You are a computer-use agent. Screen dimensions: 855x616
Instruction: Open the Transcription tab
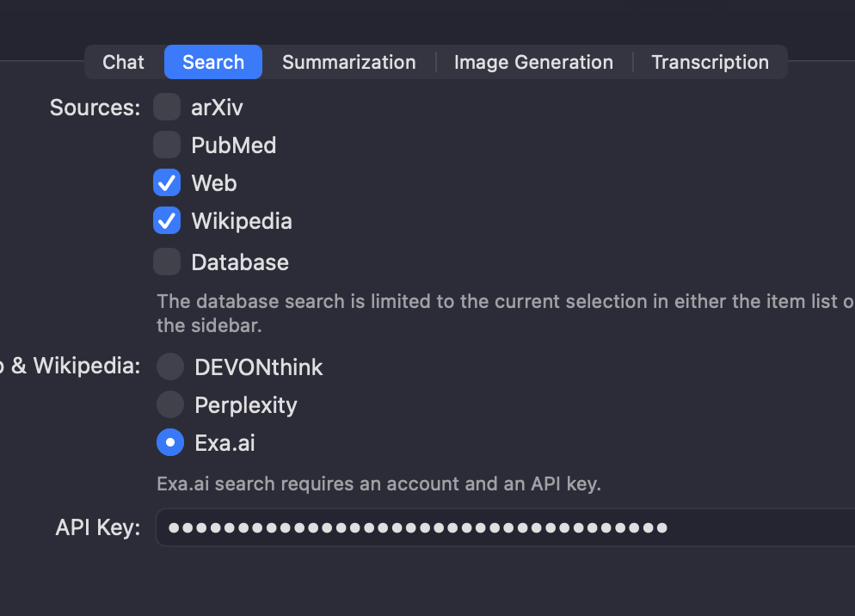point(710,63)
